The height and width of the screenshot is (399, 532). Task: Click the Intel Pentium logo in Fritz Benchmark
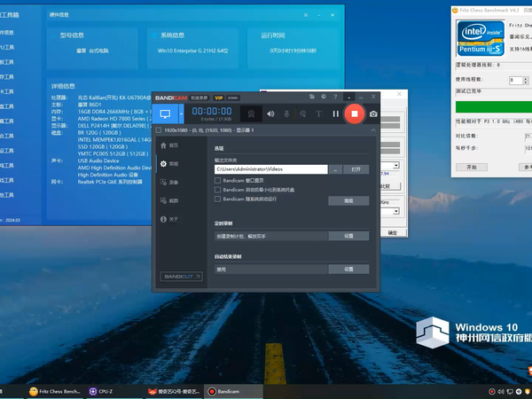pyautogui.click(x=481, y=37)
